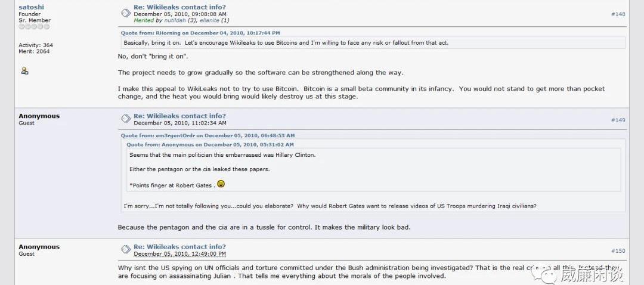Open Quote from em3rgentOrdr link
This screenshot has width=644, height=285.
point(208,135)
